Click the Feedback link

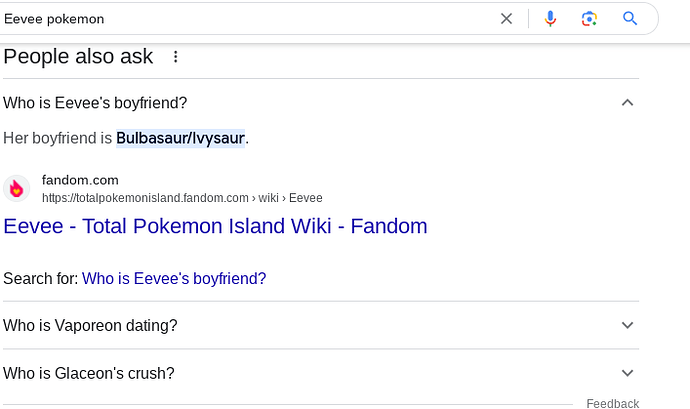coord(613,403)
